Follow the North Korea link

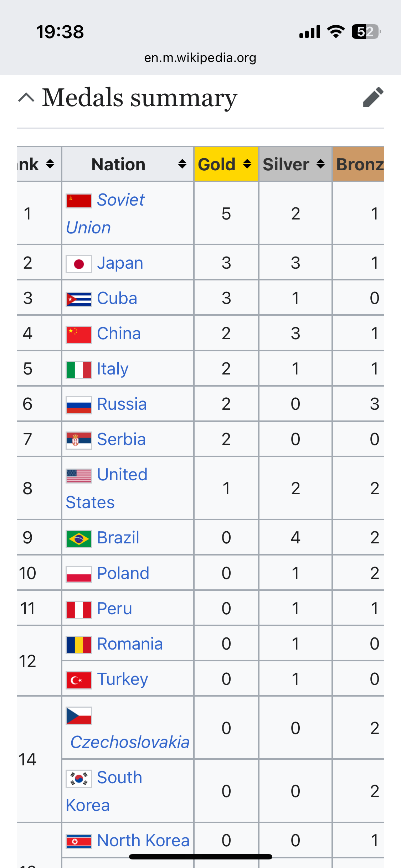[x=143, y=841]
